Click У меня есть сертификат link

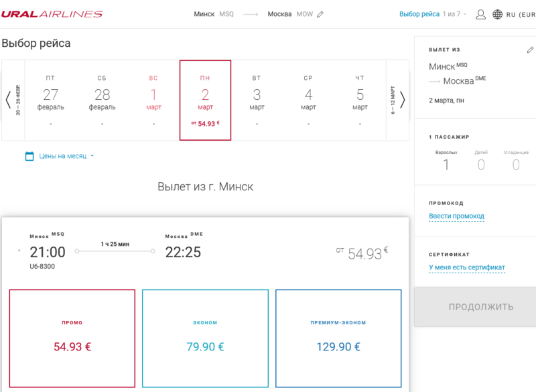pos(467,267)
